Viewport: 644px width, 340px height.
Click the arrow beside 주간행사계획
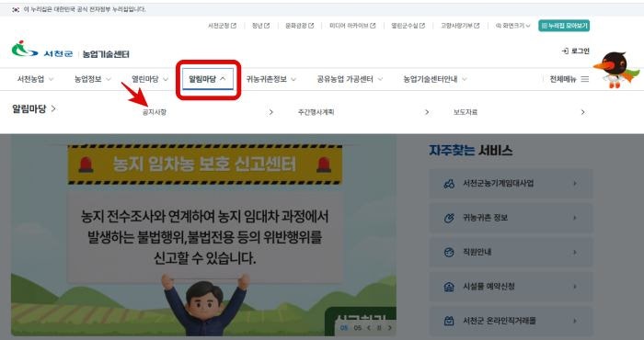coord(427,112)
